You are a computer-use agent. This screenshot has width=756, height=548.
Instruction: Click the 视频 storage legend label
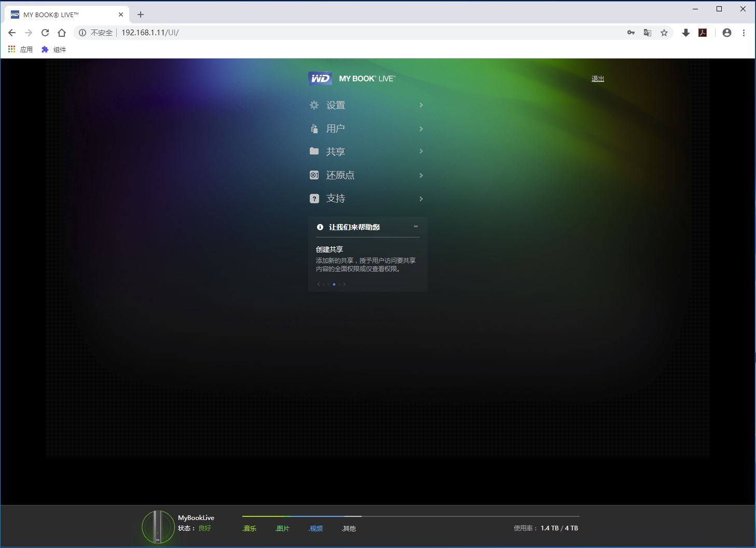click(316, 528)
